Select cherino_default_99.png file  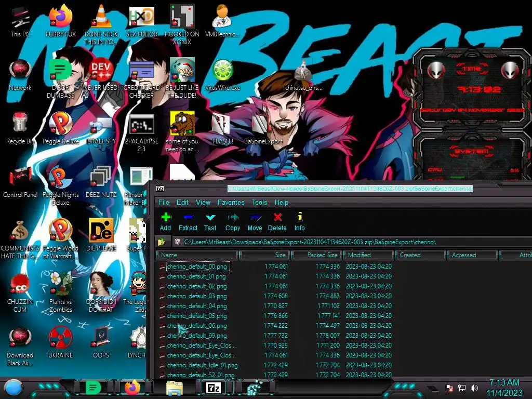point(197,335)
